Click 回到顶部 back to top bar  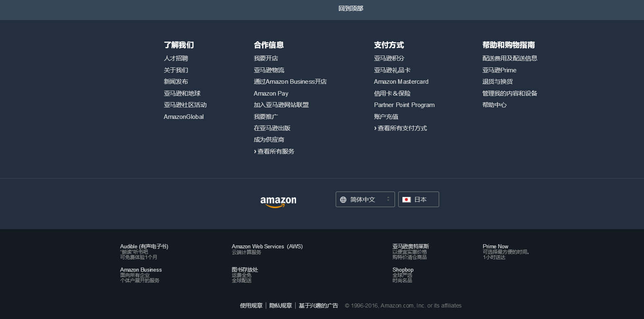pyautogui.click(x=322, y=10)
